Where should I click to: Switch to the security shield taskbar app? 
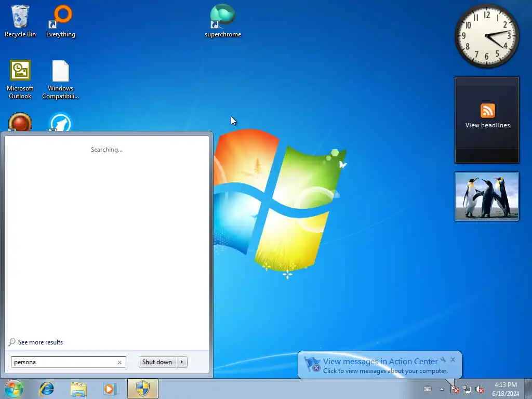point(143,389)
